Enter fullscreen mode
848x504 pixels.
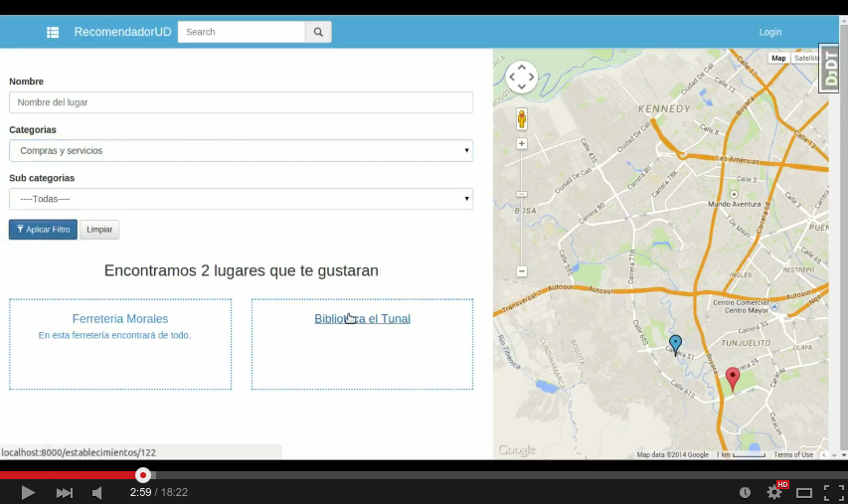tap(834, 493)
